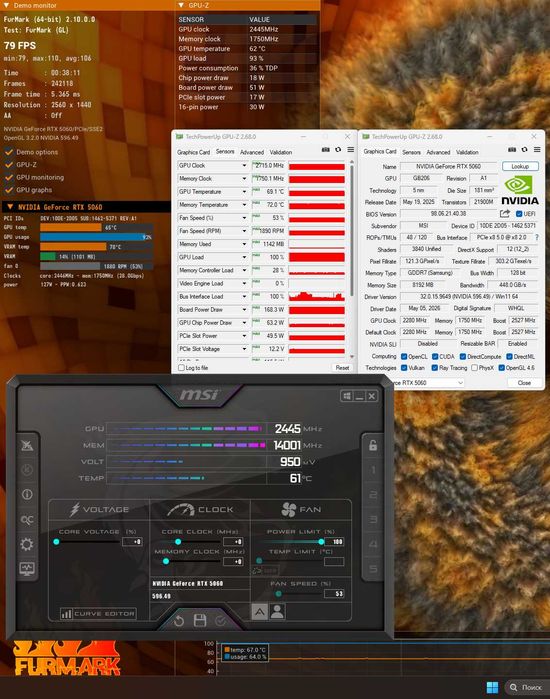Take screenshot in GPU-Z Sensors window
Image resolution: width=550 pixels, height=699 pixels.
pyautogui.click(x=326, y=150)
